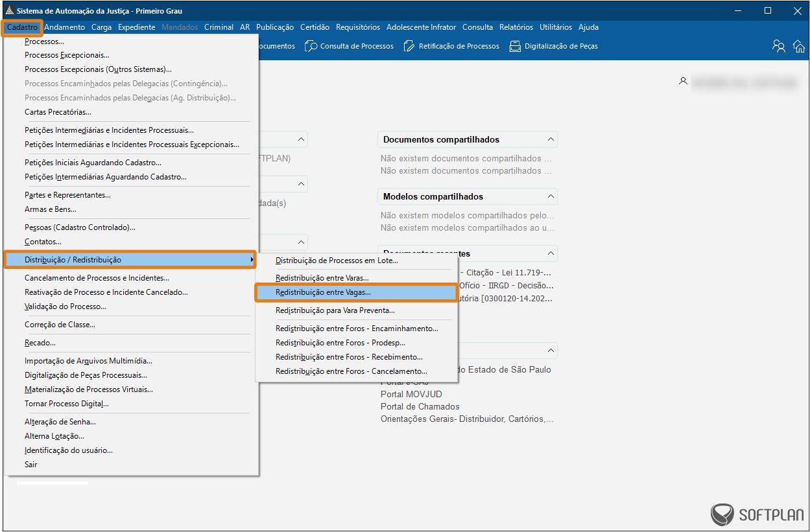Click the application icon in the title bar
Viewport: 810px width, 532px height.
(10, 10)
